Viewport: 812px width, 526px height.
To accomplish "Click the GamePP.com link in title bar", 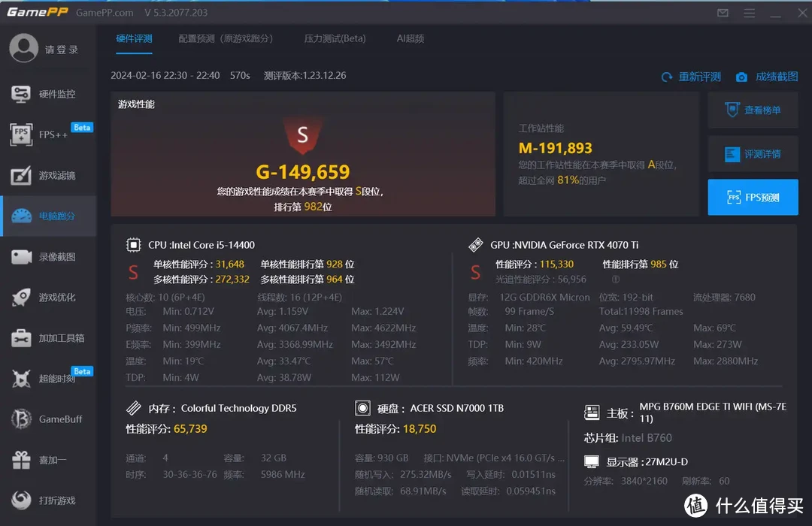I will [x=105, y=13].
